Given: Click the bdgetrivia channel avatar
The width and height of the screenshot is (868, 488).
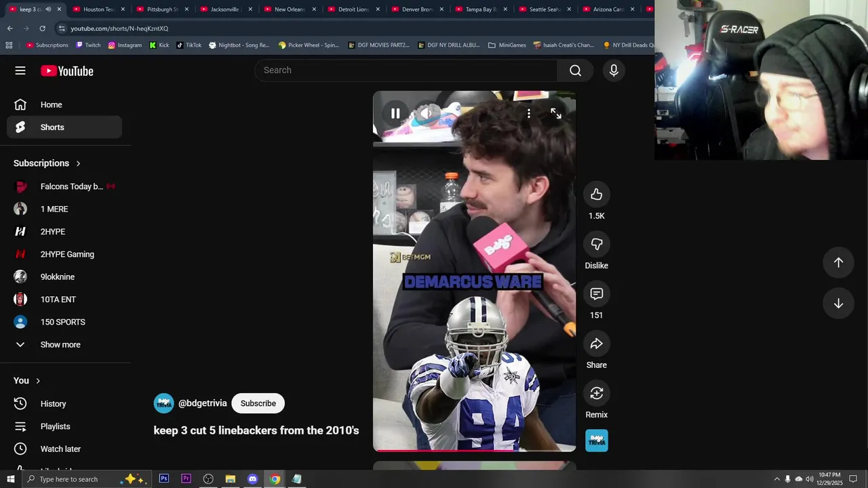Looking at the screenshot, I should click(163, 403).
